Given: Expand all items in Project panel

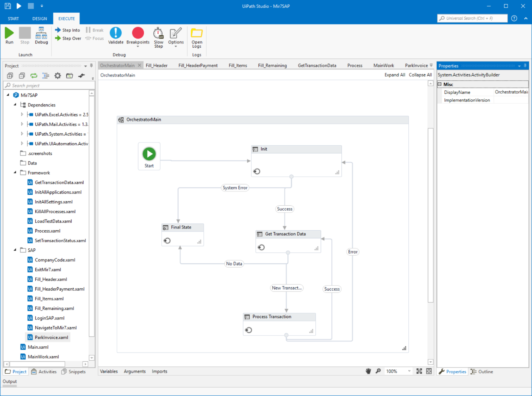Looking at the screenshot, I should 10,76.
